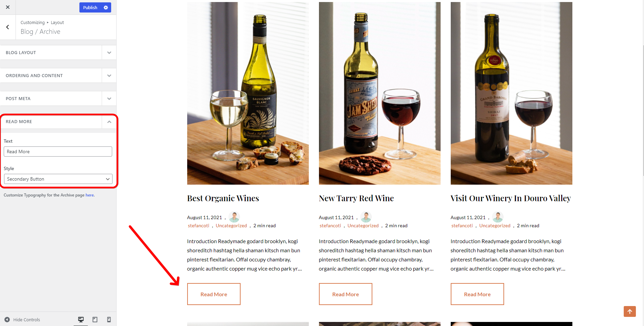
Task: Click the orange scroll-to-top arrow button
Action: [630, 311]
